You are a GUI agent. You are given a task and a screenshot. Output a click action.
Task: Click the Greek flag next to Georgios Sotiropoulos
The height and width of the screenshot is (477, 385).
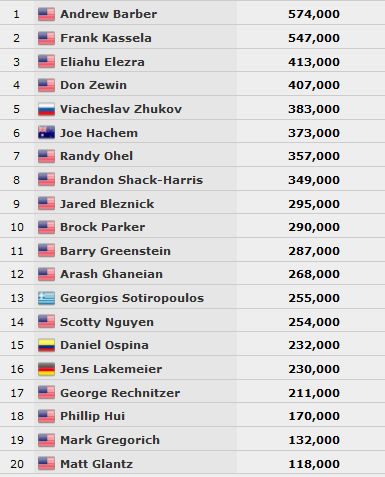point(46,298)
